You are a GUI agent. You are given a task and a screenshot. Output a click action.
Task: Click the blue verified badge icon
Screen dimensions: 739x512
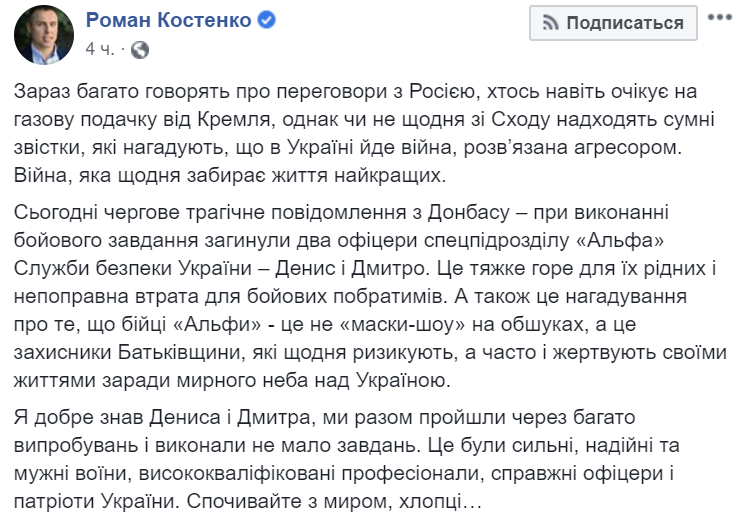click(x=268, y=21)
